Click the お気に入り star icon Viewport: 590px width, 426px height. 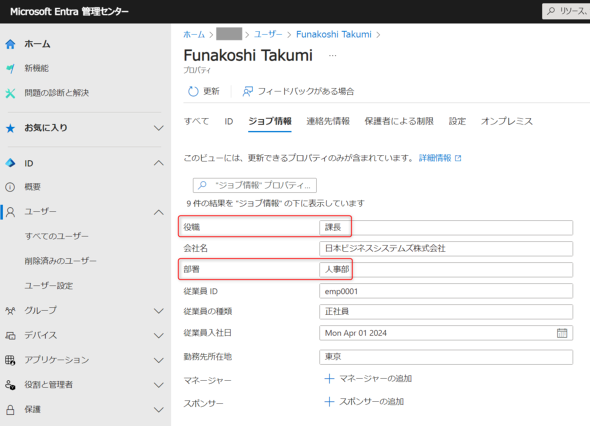tap(11, 128)
